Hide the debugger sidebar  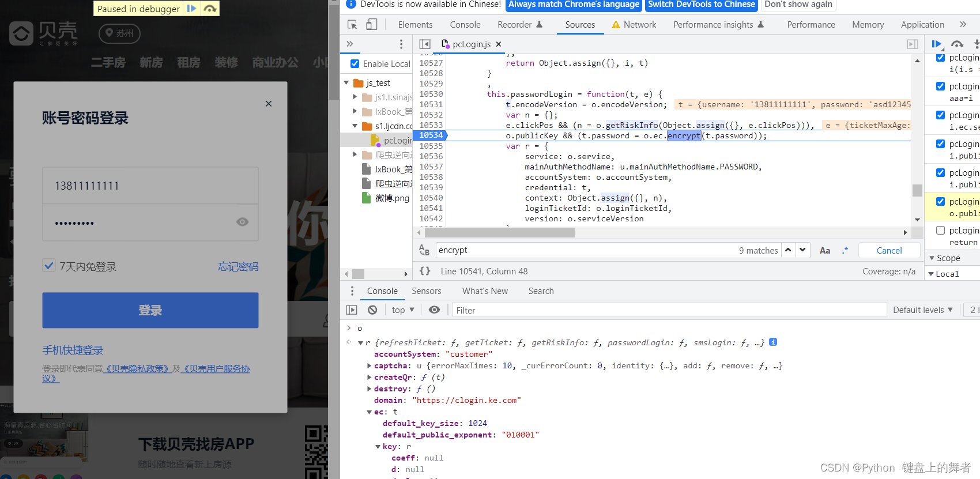click(913, 44)
